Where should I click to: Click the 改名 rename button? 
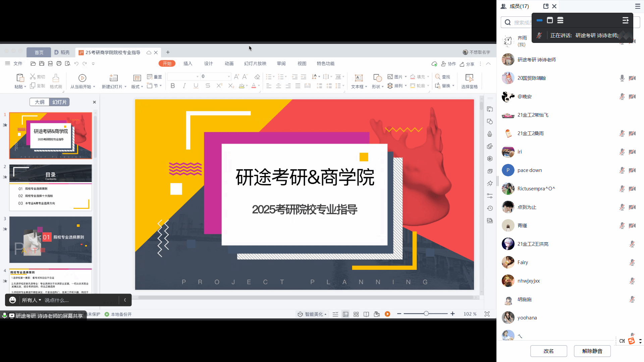[x=548, y=351]
